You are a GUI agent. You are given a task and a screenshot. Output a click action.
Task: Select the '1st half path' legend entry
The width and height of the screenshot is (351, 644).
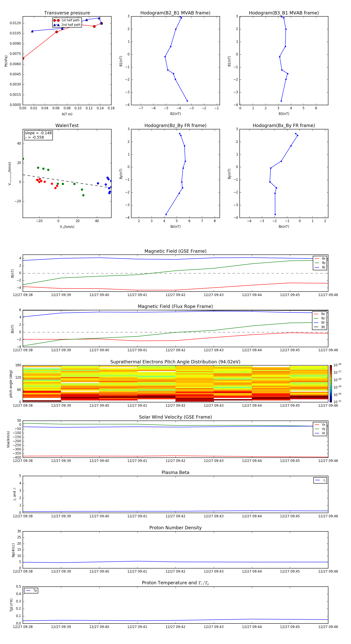(x=67, y=20)
